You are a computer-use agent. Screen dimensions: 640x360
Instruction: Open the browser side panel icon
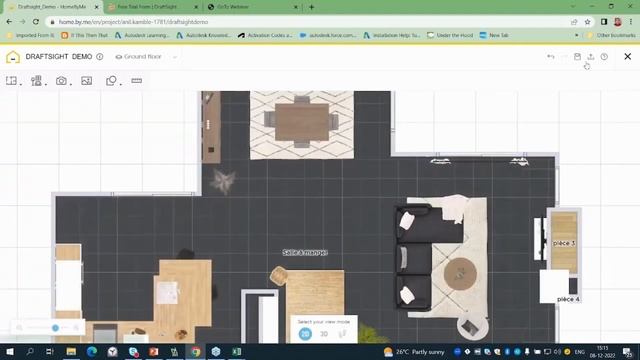[x=604, y=22]
